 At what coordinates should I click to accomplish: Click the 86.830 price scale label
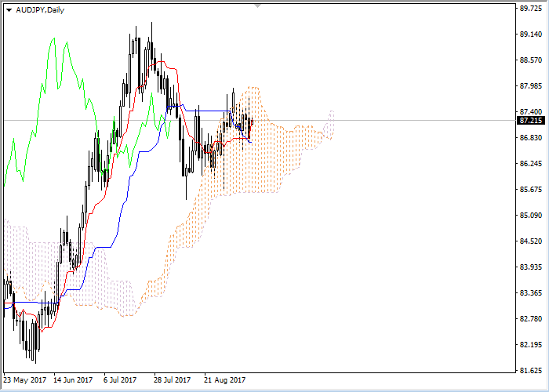tap(531, 137)
